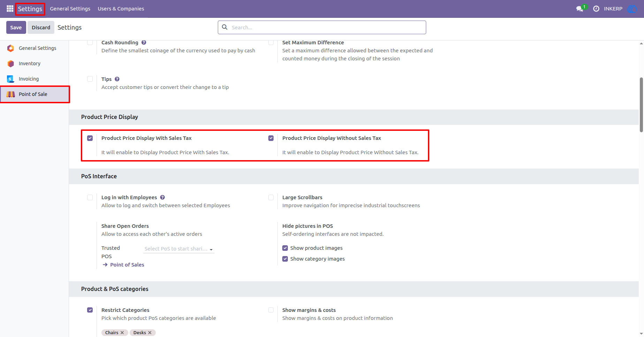
Task: Click the Save button
Action: tap(16, 28)
